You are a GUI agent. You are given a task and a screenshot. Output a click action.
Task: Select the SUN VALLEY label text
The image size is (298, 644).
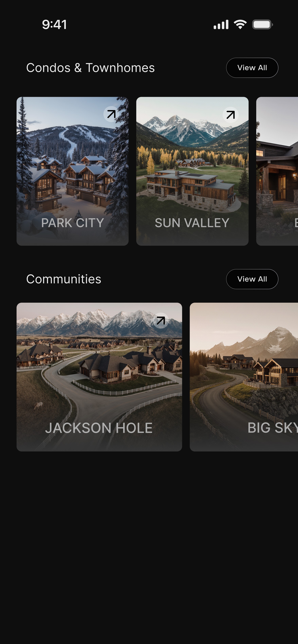pos(192,223)
